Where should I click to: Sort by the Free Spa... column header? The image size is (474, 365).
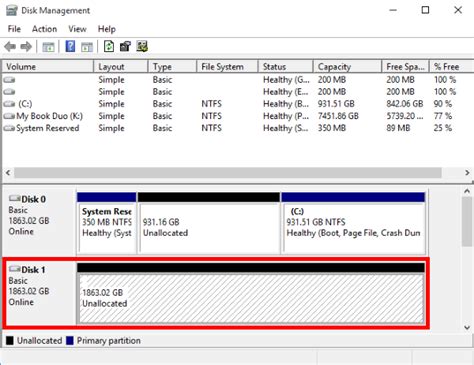[405, 67]
